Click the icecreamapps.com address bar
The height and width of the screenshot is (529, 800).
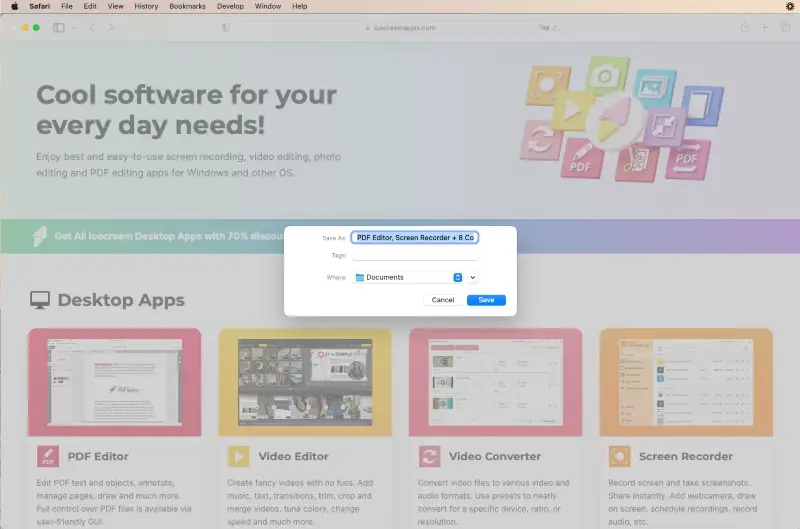coord(401,28)
